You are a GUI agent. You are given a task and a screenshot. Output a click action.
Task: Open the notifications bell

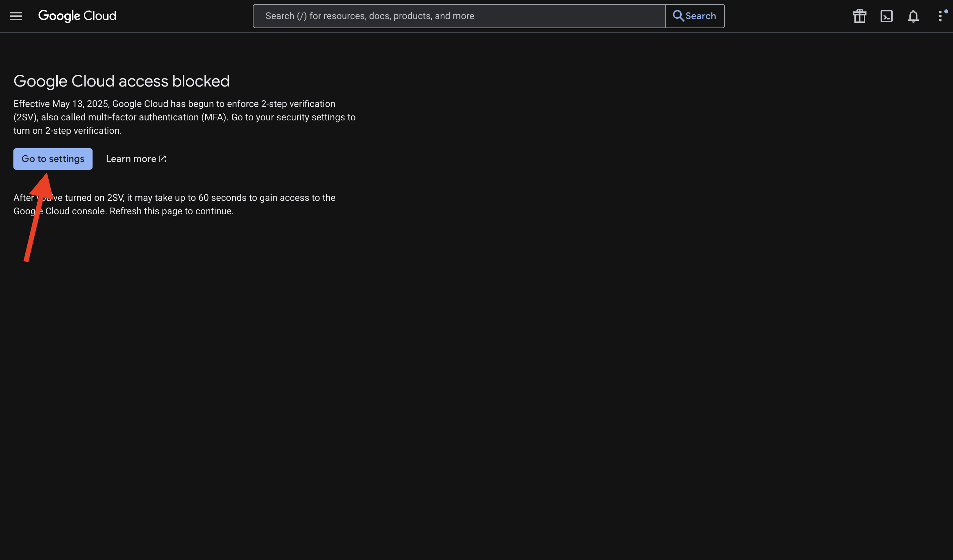point(913,16)
